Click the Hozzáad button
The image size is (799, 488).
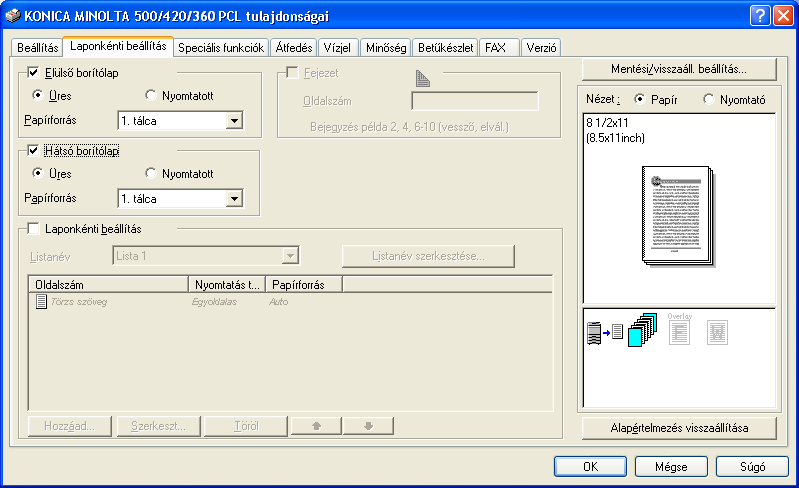click(70, 426)
